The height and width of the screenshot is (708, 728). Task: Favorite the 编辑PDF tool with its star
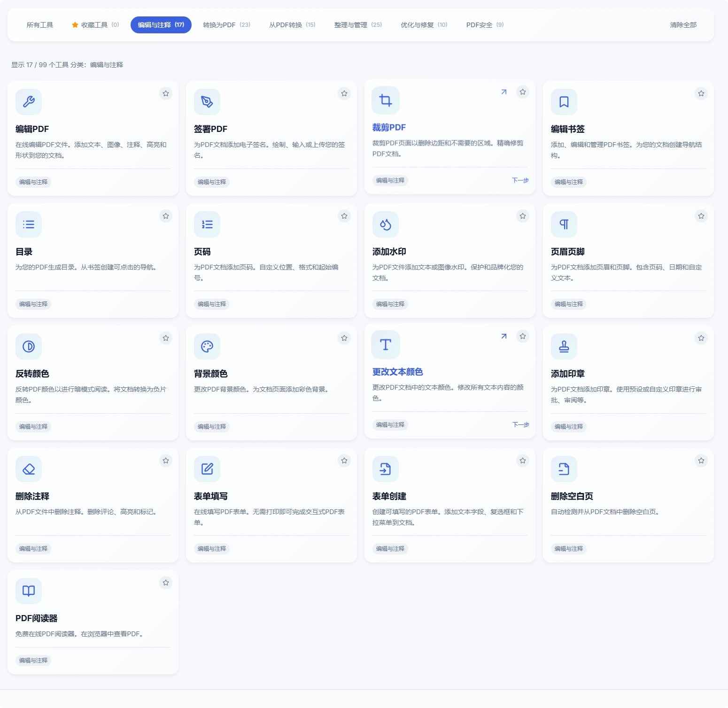point(166,93)
